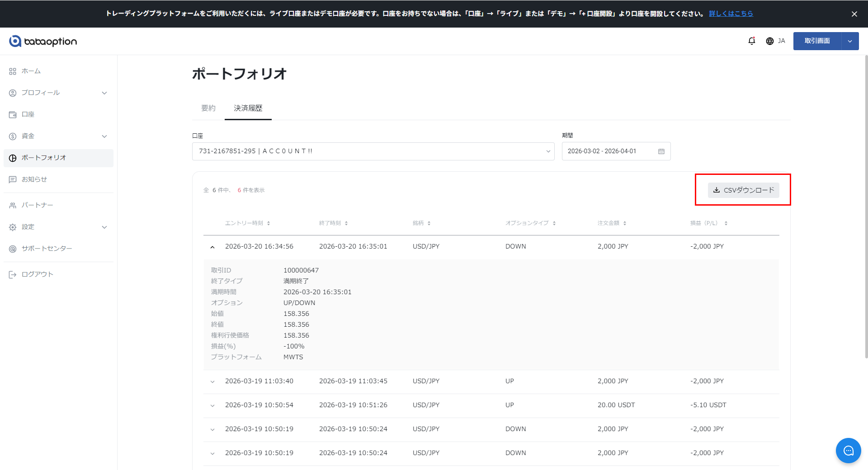Screen dimensions: 868x470
Task: Click the chat bubble icon bottom right
Action: [848, 451]
